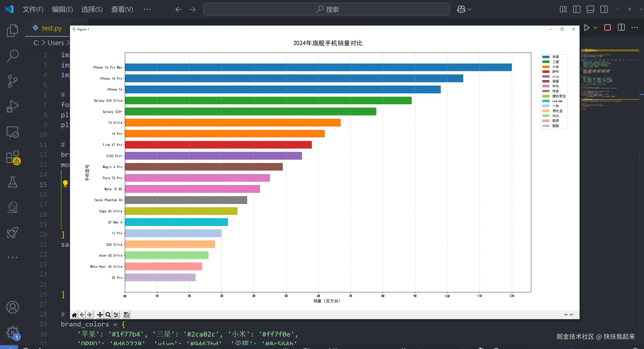644x349 pixels.
Task: Open the Search view in activity bar
Action: 12,56
